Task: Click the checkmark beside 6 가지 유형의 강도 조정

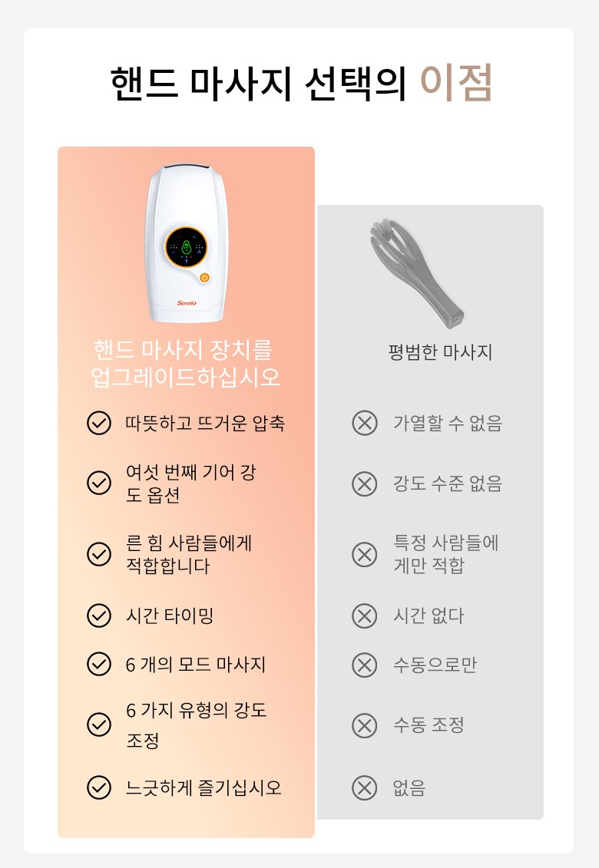Action: 99,724
